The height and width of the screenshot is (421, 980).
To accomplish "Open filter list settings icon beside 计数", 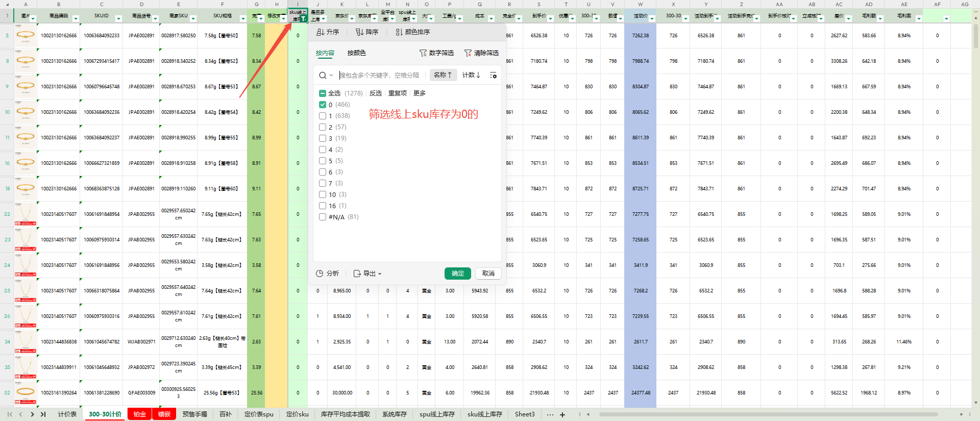I will [x=493, y=75].
